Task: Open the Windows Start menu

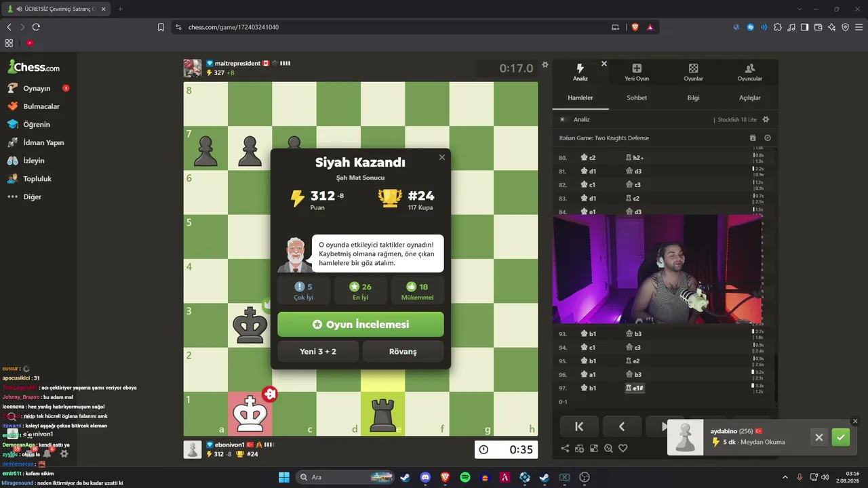Action: point(283,477)
